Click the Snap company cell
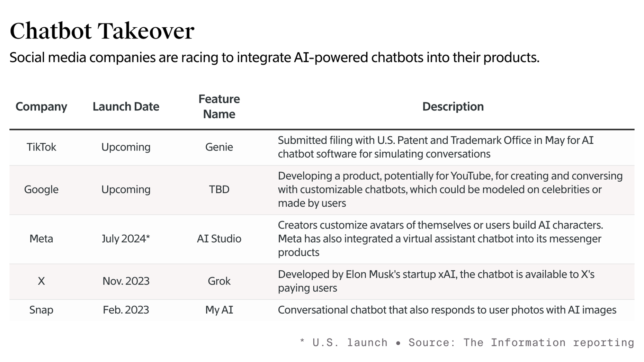Viewport: 644px width, 362px height. point(41,310)
